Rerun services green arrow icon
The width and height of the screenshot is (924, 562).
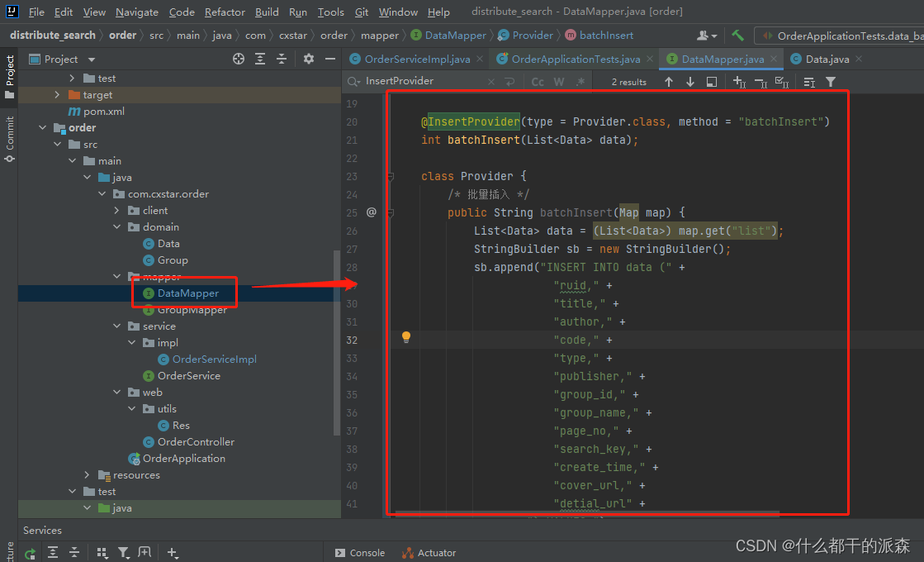click(30, 553)
